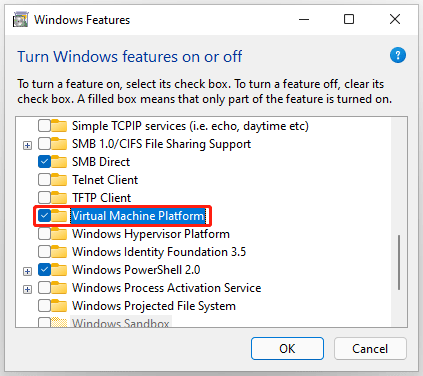Confirm changes with the OK button

(287, 349)
